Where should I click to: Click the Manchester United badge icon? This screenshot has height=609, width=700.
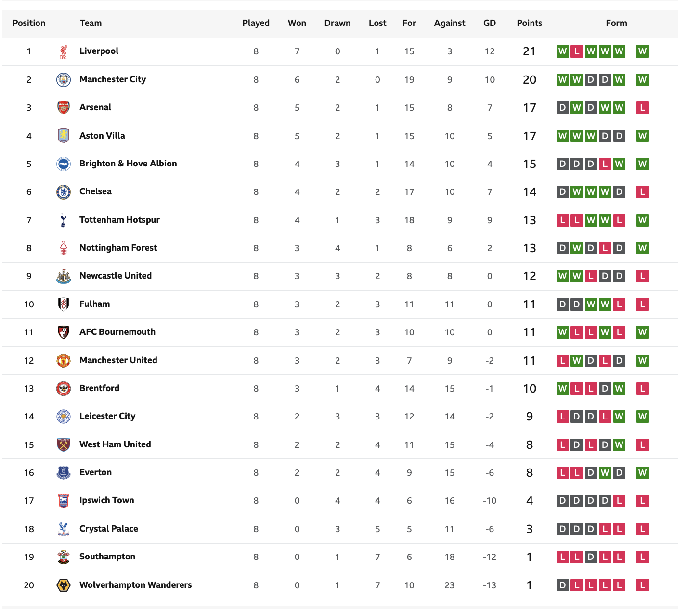pos(63,360)
